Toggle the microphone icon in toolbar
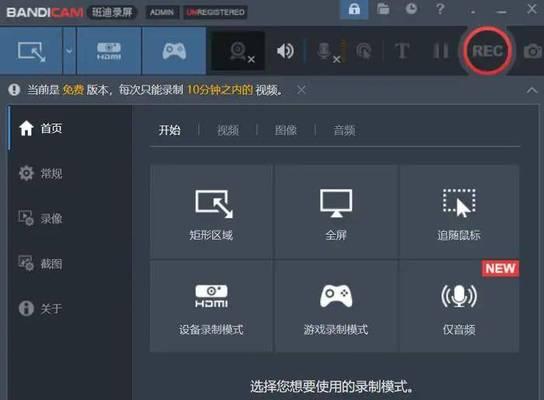The width and height of the screenshot is (544, 400). (326, 51)
